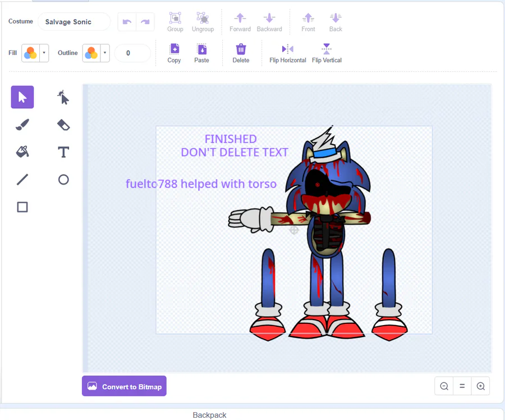Send selection to Back

coord(336,22)
